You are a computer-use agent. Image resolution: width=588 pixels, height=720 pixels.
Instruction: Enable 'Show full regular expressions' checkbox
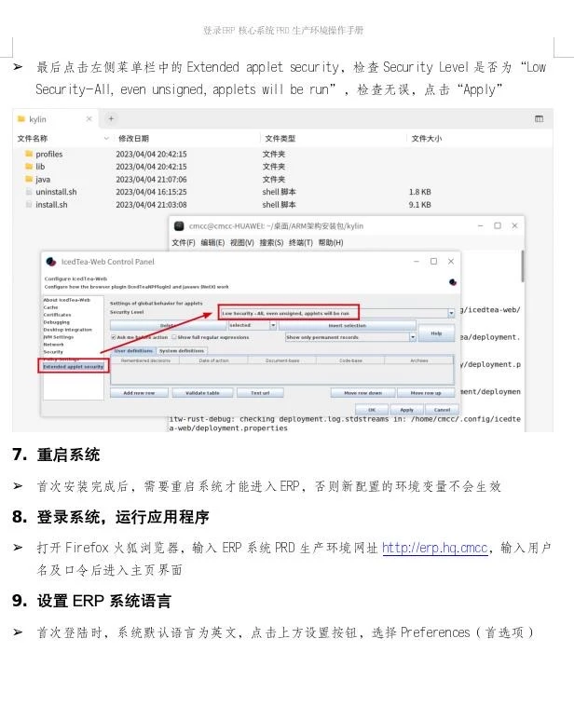(x=174, y=337)
